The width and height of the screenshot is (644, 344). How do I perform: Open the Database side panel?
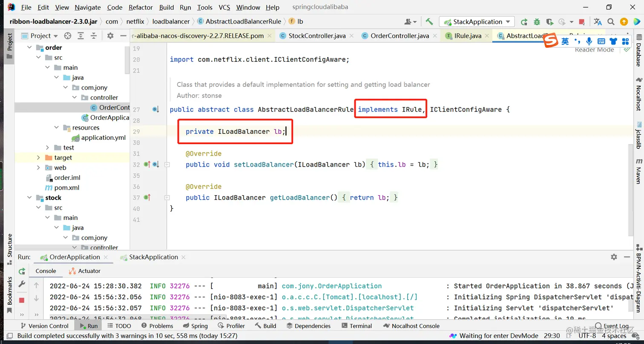click(x=639, y=50)
